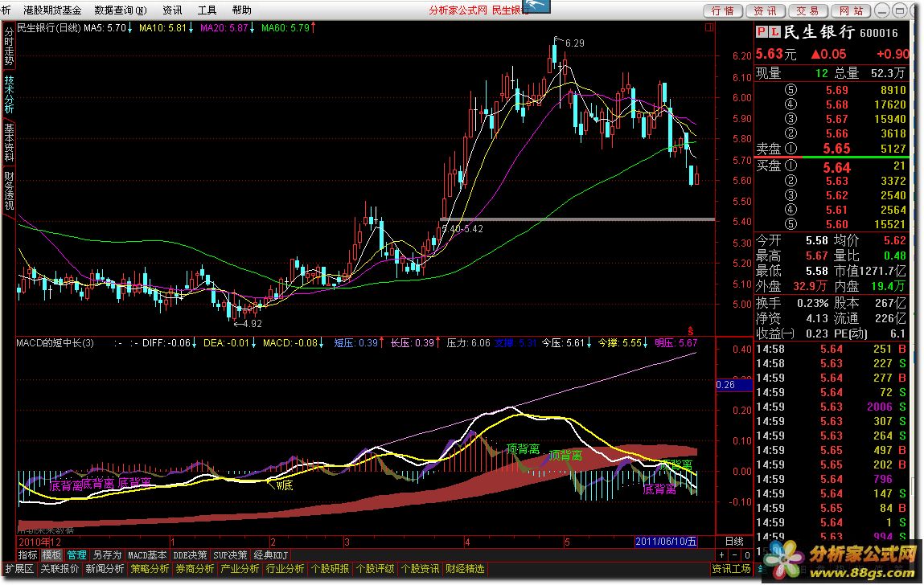The image size is (924, 585).
Task: Click the red $ marker on the chart
Action: tap(691, 332)
